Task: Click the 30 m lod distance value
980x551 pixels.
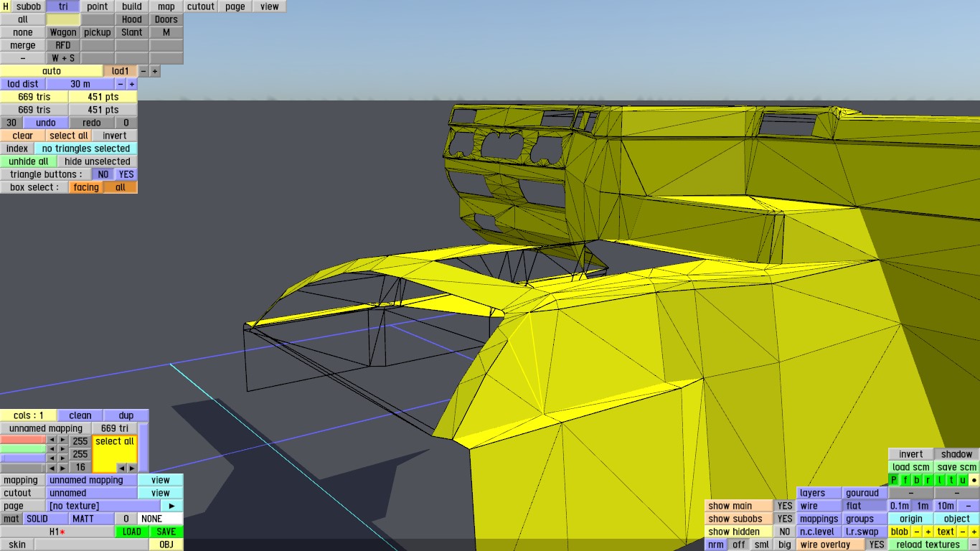Action: point(80,84)
